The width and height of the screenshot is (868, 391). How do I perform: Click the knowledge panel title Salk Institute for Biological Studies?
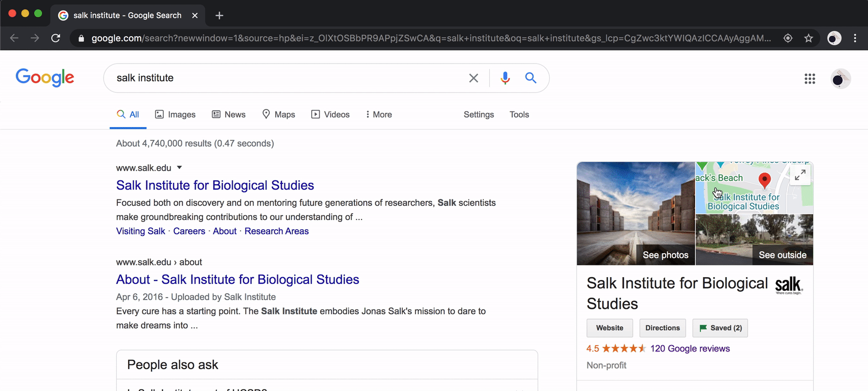pyautogui.click(x=677, y=293)
